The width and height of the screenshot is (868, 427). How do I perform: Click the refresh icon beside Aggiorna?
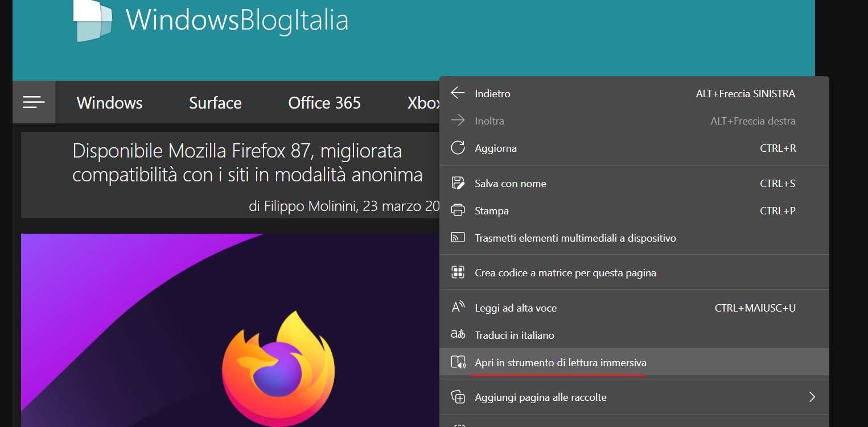458,148
